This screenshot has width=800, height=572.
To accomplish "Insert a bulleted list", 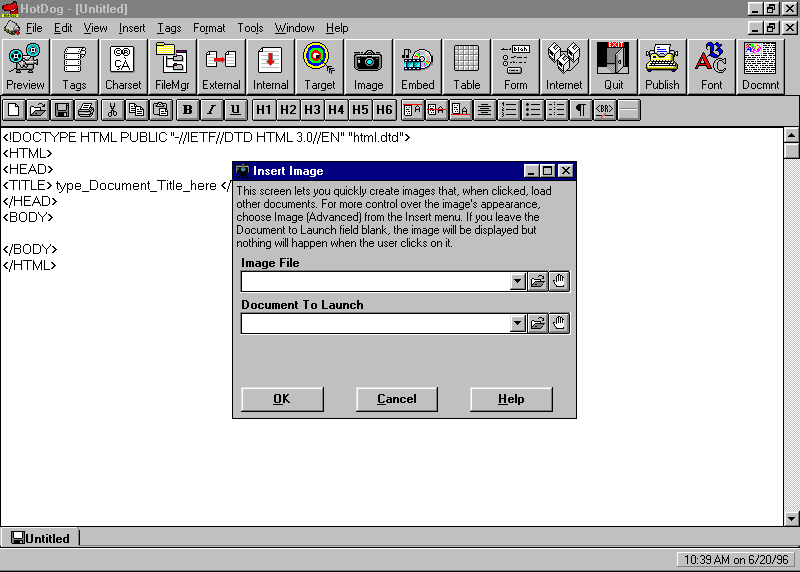I will pyautogui.click(x=533, y=110).
